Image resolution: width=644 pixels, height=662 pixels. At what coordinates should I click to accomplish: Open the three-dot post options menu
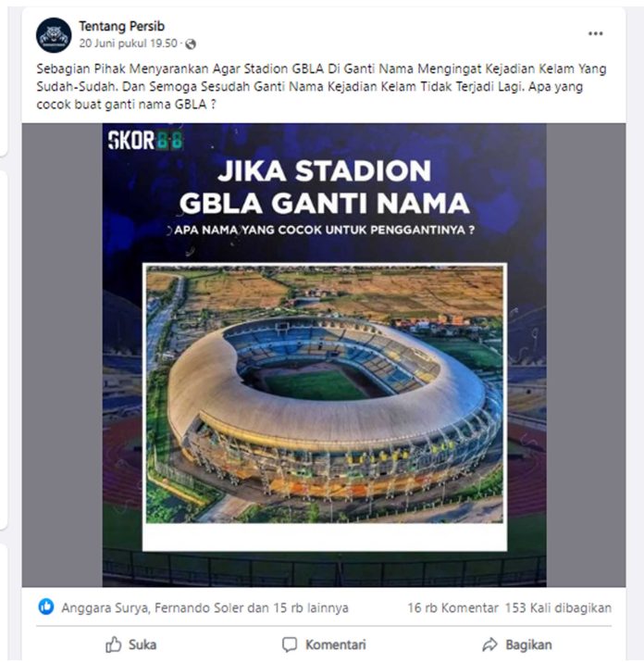click(x=595, y=33)
